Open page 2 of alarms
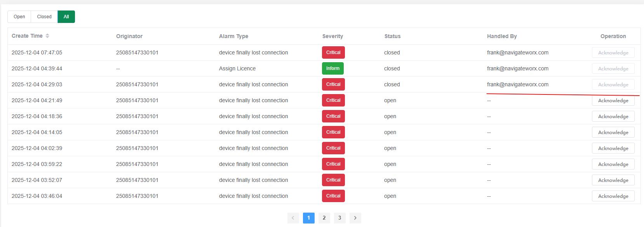644x227 pixels. 324,218
